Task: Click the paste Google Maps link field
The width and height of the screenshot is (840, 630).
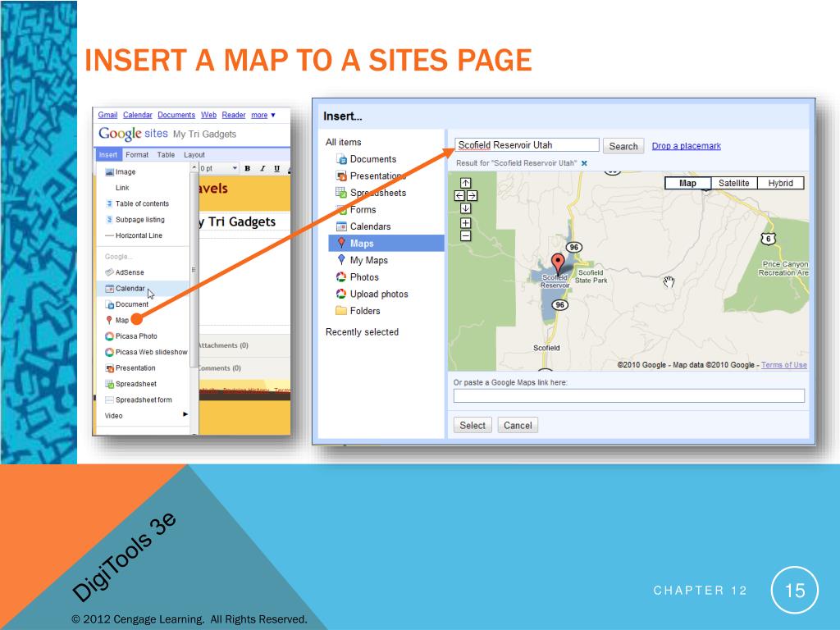Action: click(x=629, y=396)
